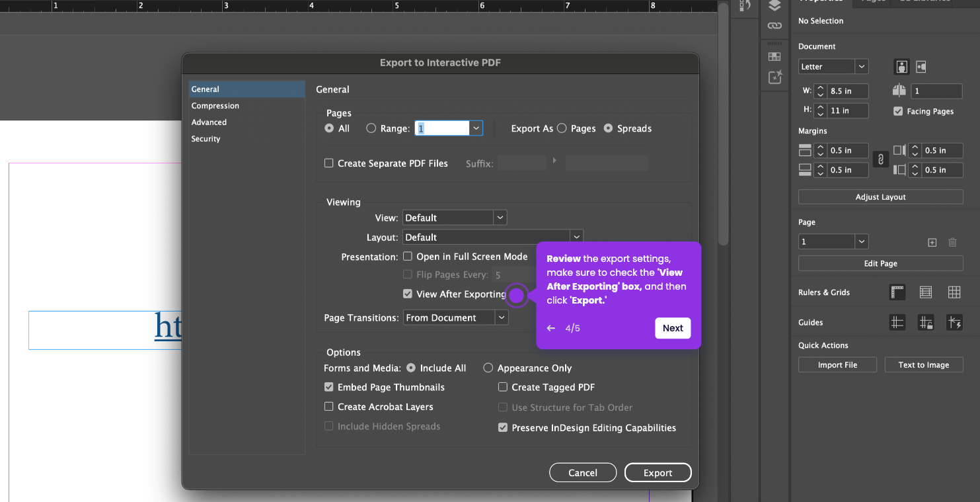Open the Compression section
This screenshot has height=502, width=980.
(x=246, y=106)
